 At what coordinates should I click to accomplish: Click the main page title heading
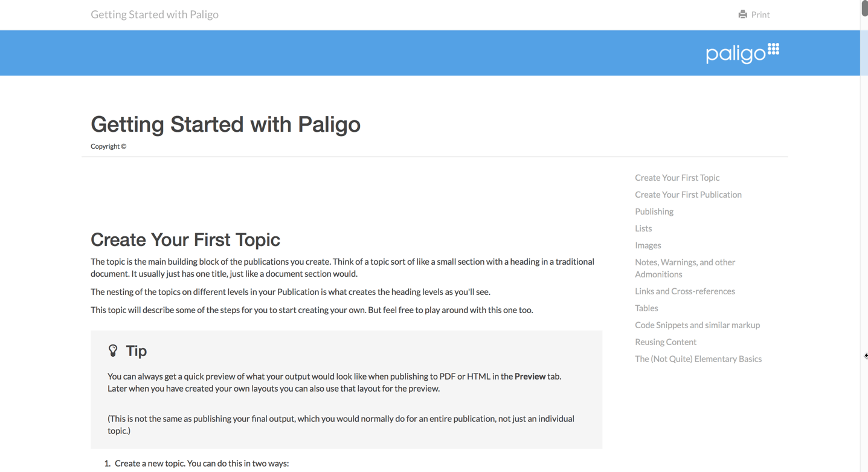[x=225, y=124]
